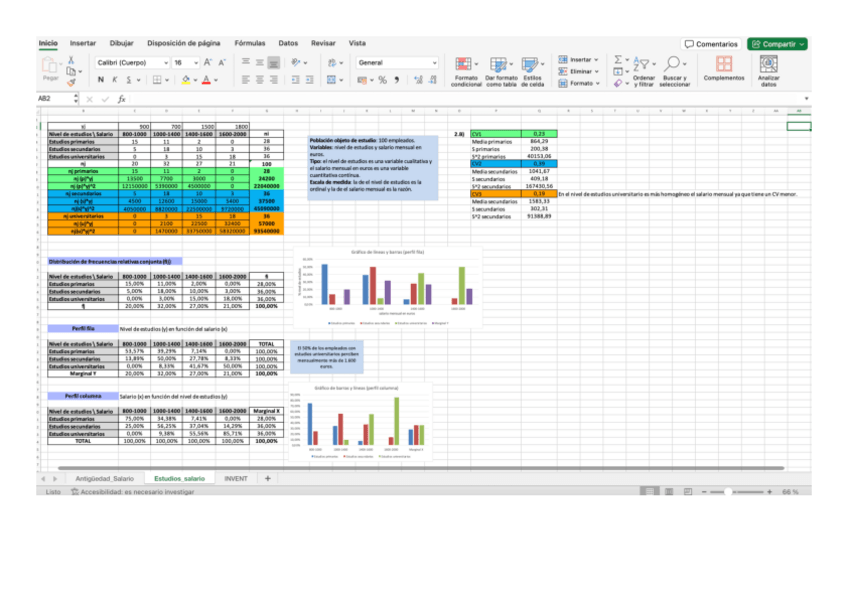
Task: Toggle bold formatting (N)
Action: (x=101, y=79)
